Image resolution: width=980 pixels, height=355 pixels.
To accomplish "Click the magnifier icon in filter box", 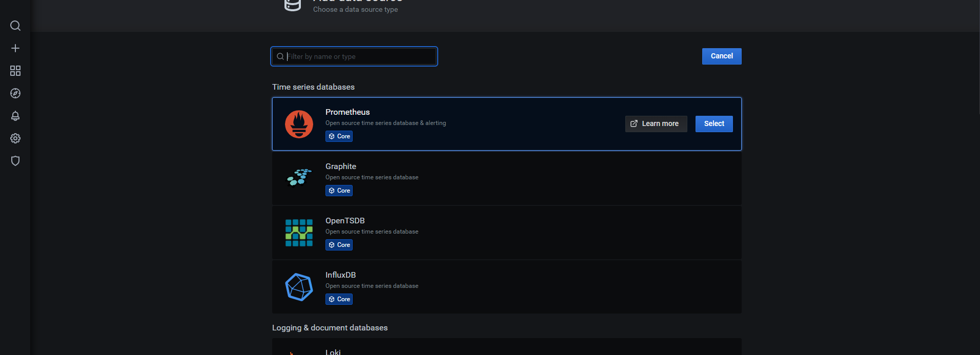I will (x=280, y=56).
